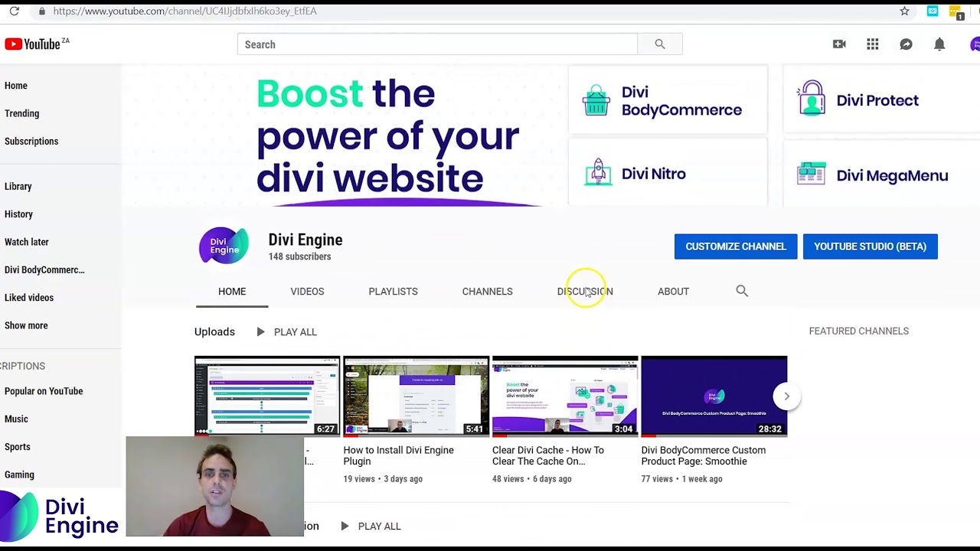Open the ABOUT tab
This screenshot has height=551, width=980.
click(673, 292)
